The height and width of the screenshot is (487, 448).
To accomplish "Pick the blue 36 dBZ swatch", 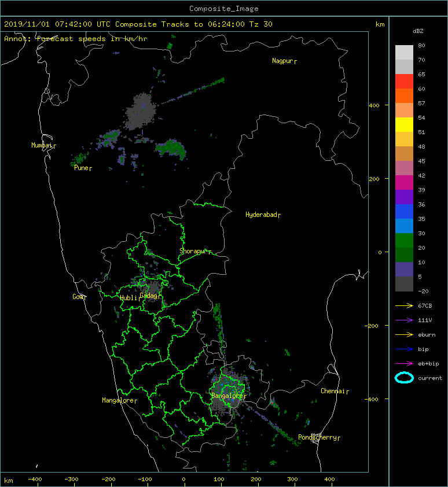I will pyautogui.click(x=404, y=211).
